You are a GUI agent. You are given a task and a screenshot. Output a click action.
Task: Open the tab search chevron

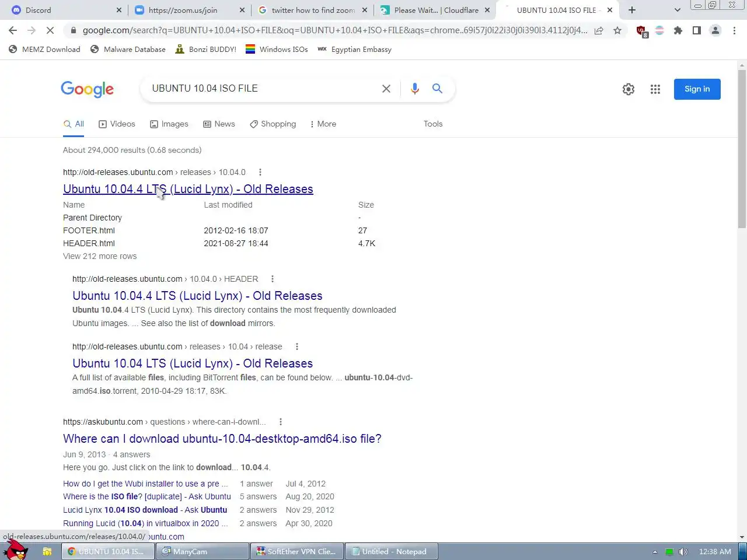tap(678, 10)
